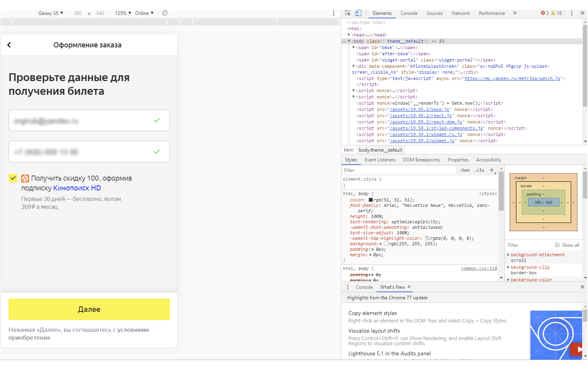Show more DevTools tabs with the chevron

(515, 13)
